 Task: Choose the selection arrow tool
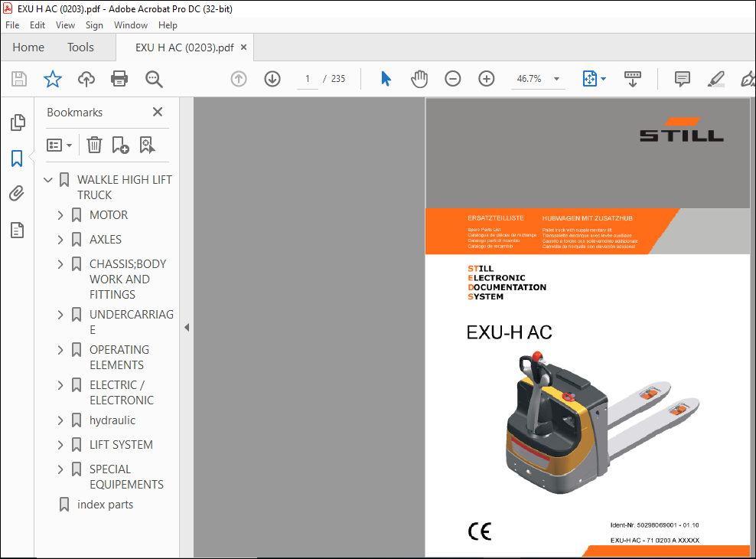[x=386, y=79]
